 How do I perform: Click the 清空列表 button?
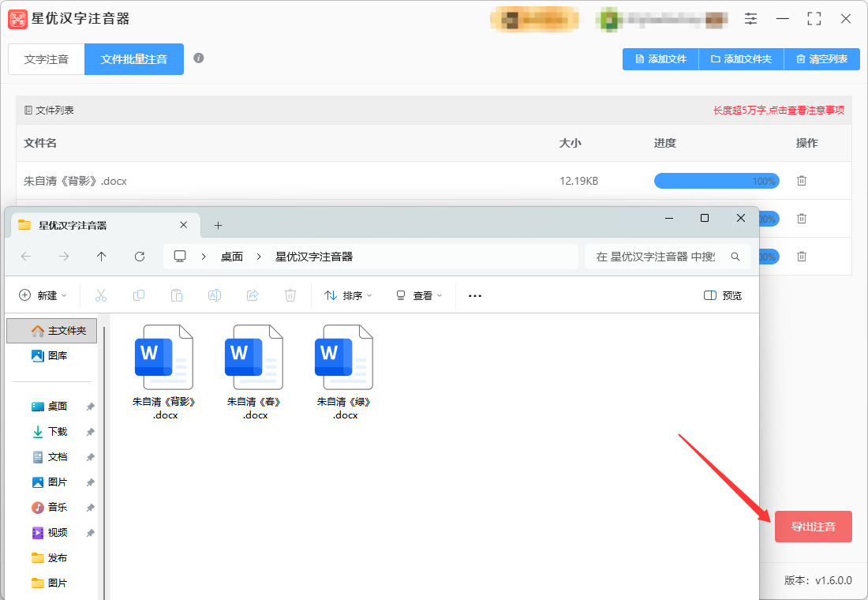coord(822,59)
